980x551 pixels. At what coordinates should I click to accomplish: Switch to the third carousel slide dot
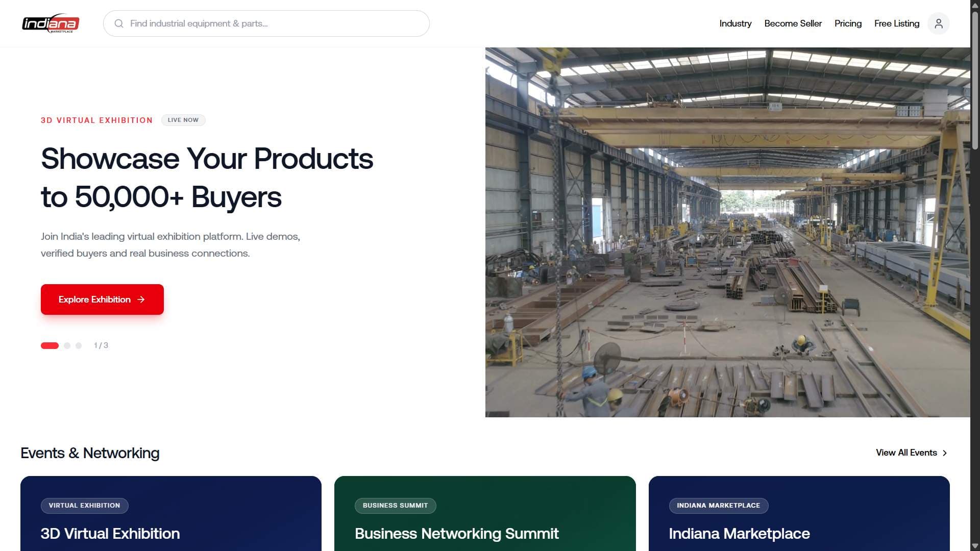[79, 345]
